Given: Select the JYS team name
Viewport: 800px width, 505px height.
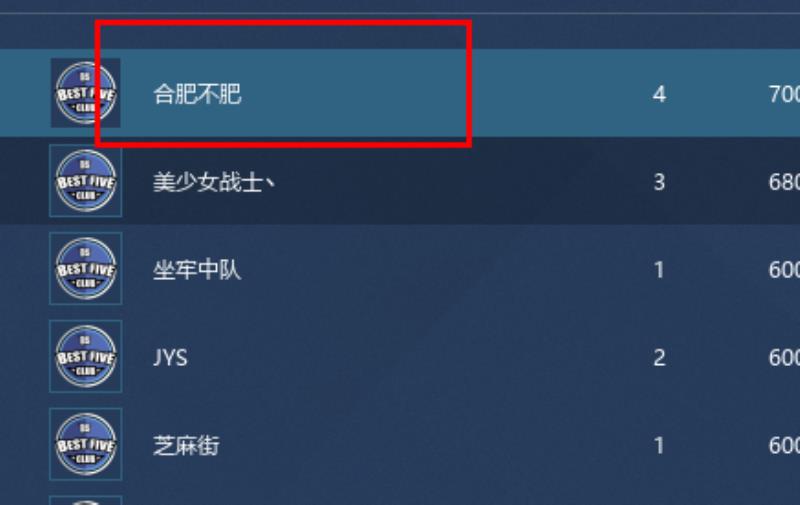Looking at the screenshot, I should (x=170, y=358).
